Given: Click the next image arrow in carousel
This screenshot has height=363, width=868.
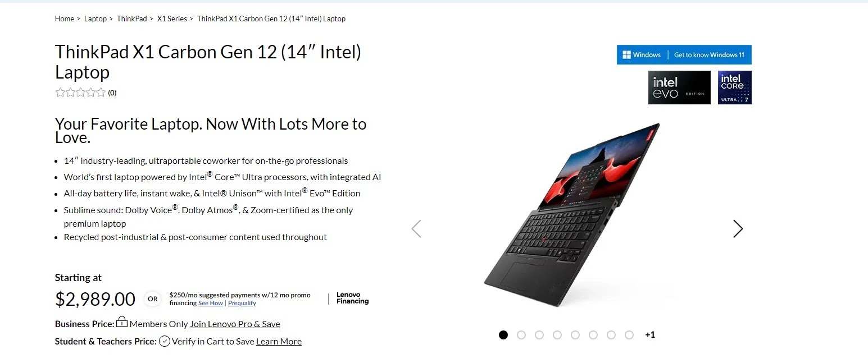Looking at the screenshot, I should point(738,228).
